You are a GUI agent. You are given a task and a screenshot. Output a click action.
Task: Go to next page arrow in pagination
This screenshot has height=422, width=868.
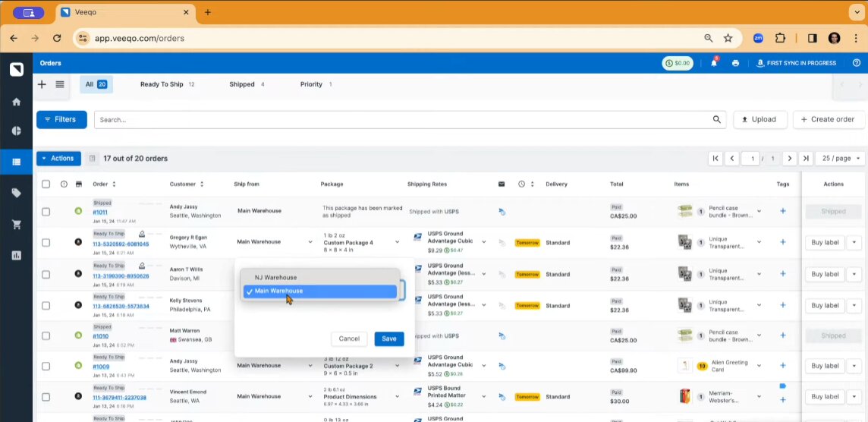click(789, 159)
